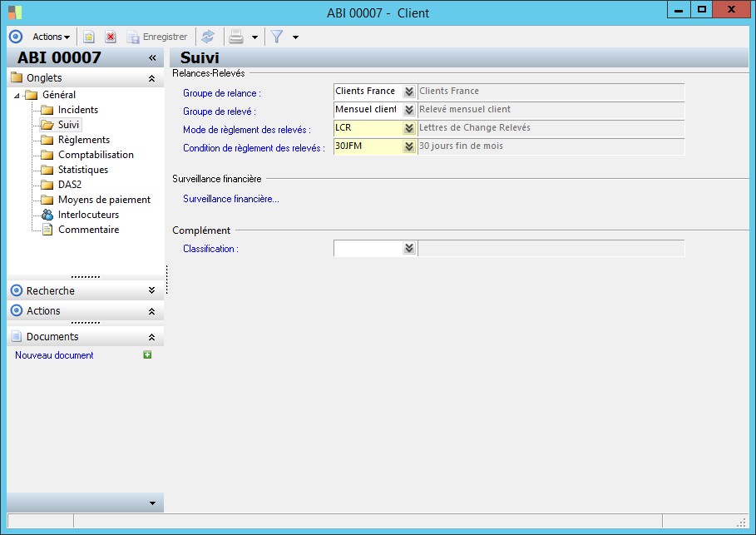Image resolution: width=756 pixels, height=535 pixels.
Task: Click the refresh arrows toolbar icon
Action: coord(208,37)
